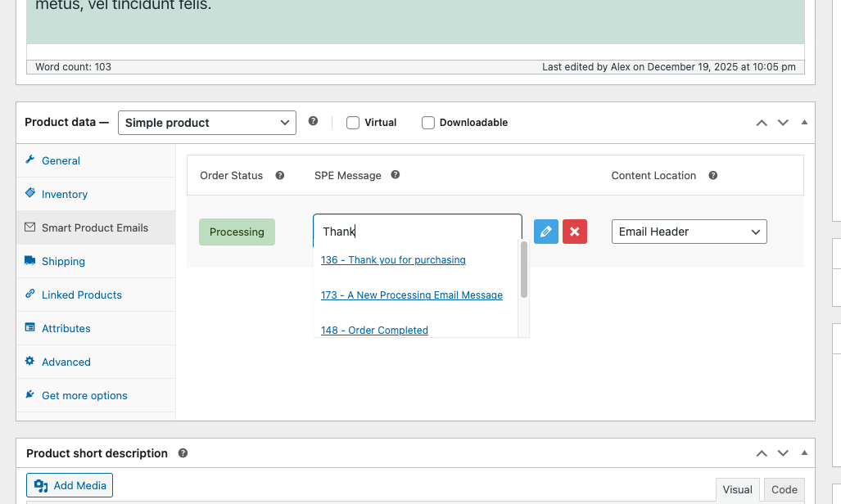Open the Simple product type dropdown
This screenshot has width=841, height=504.
point(206,123)
